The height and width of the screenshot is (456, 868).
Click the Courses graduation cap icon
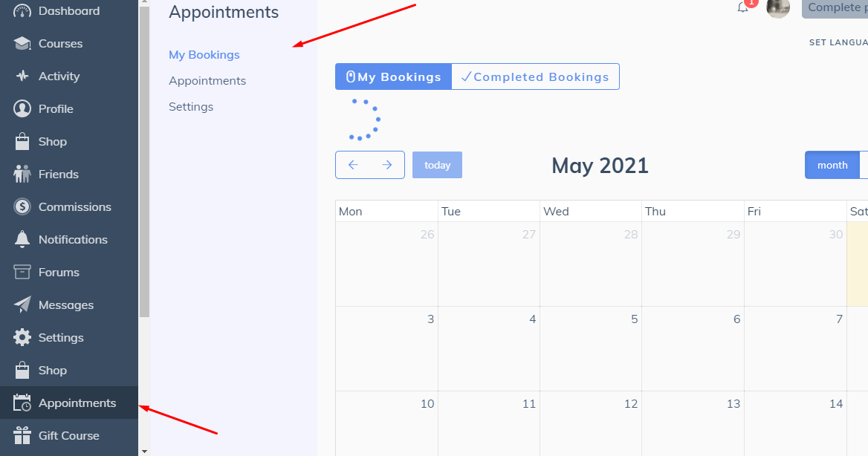click(22, 44)
